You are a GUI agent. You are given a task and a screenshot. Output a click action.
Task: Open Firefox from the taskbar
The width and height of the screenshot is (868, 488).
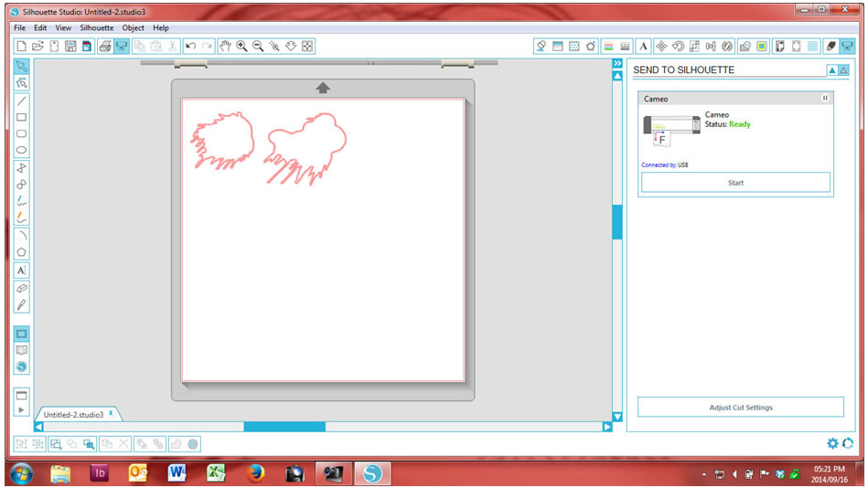click(255, 473)
